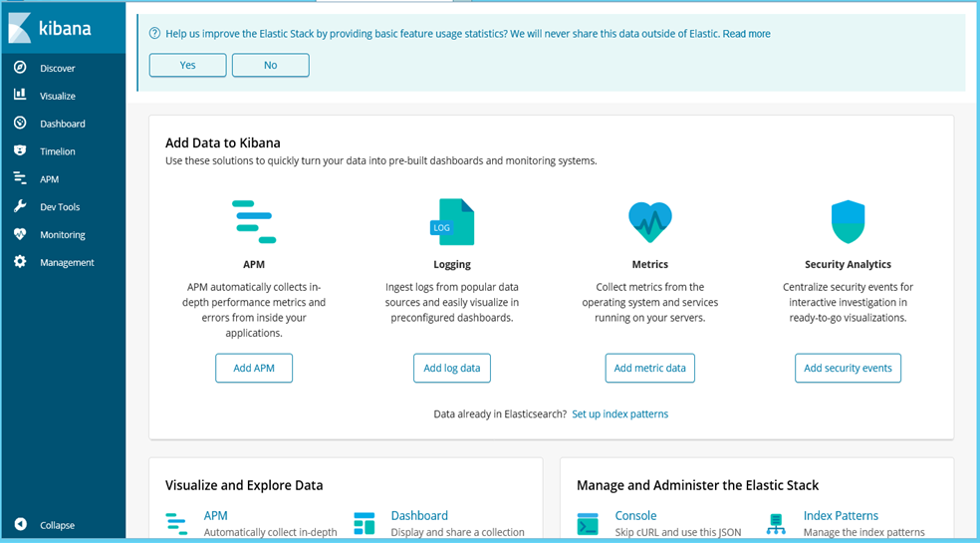The image size is (980, 543).
Task: Open the Console link
Action: click(635, 515)
